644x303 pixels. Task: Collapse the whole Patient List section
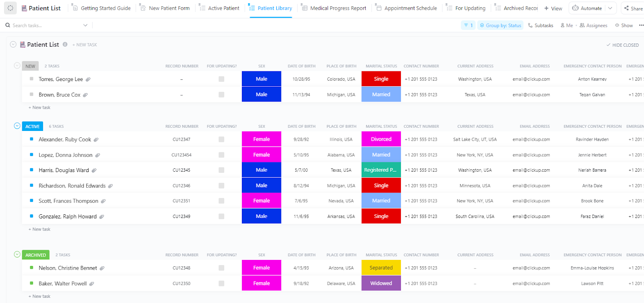coord(13,44)
